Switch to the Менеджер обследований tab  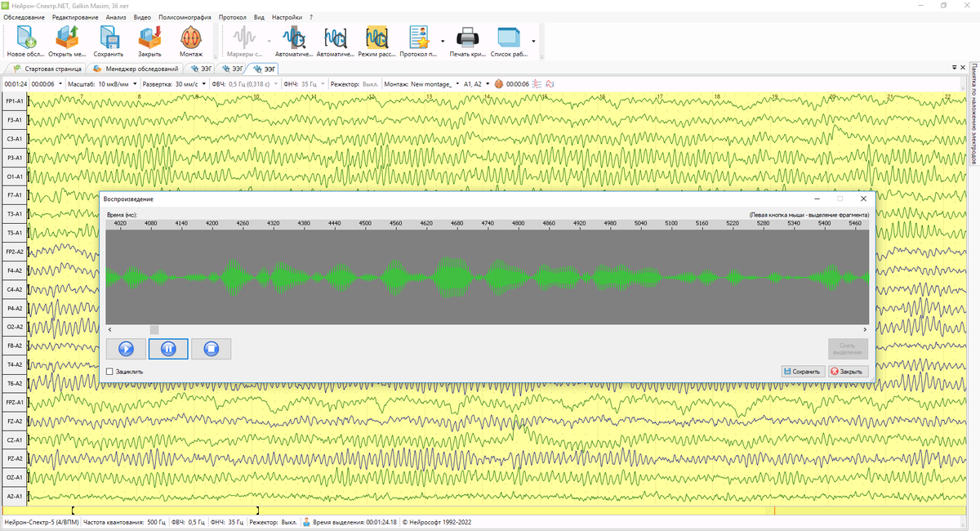tap(136, 69)
